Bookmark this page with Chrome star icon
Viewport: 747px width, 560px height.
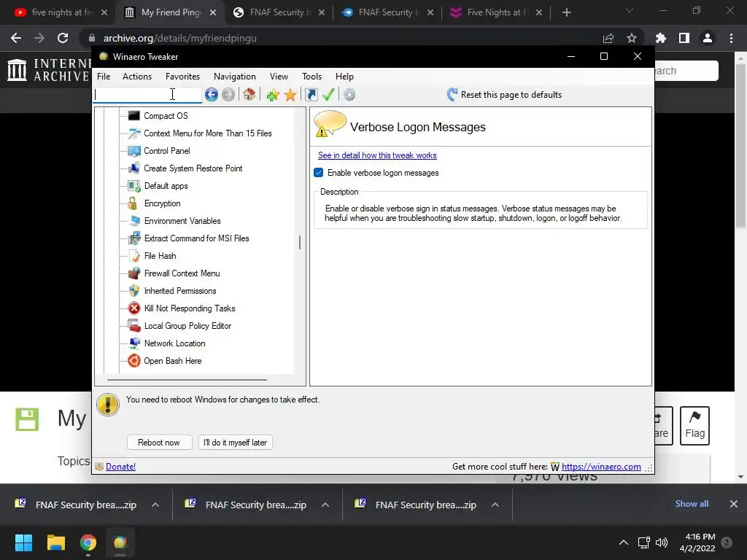point(632,38)
